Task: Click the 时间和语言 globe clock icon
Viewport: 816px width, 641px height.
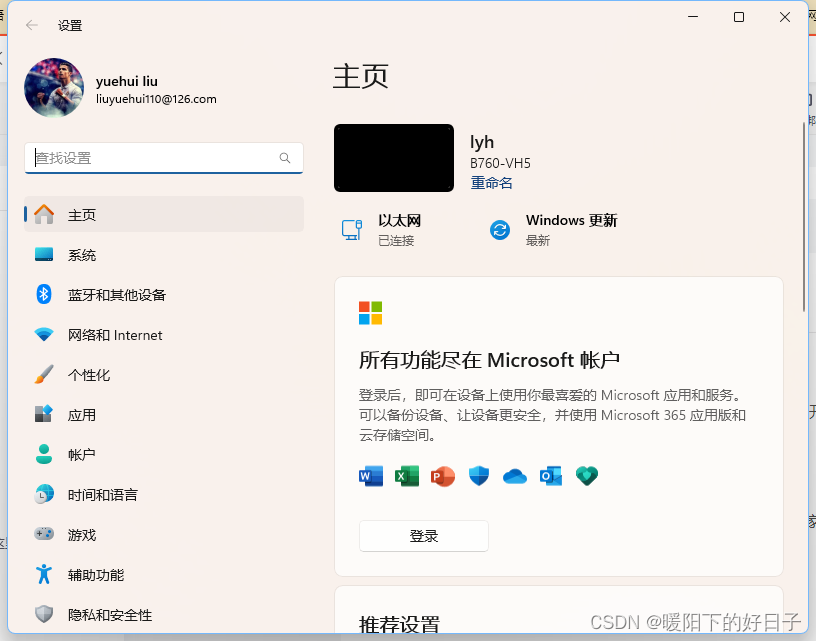Action: click(44, 494)
